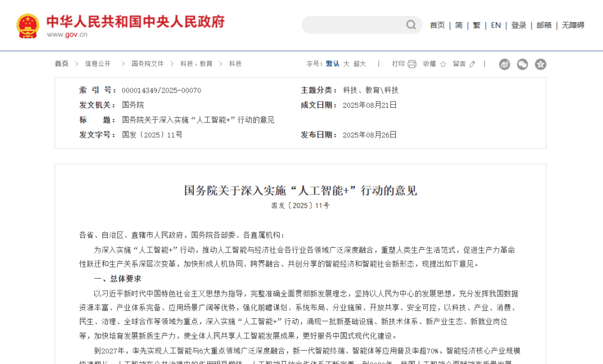Switch the site to the EN version
Screen dimensions: 603x364
click(x=495, y=25)
